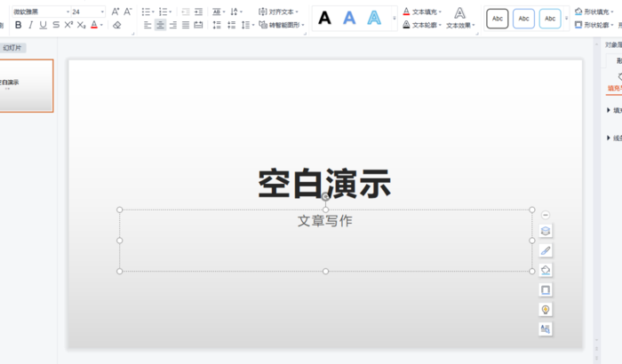Open the font size dropdown
Viewport: 622px width, 364px height.
click(102, 12)
